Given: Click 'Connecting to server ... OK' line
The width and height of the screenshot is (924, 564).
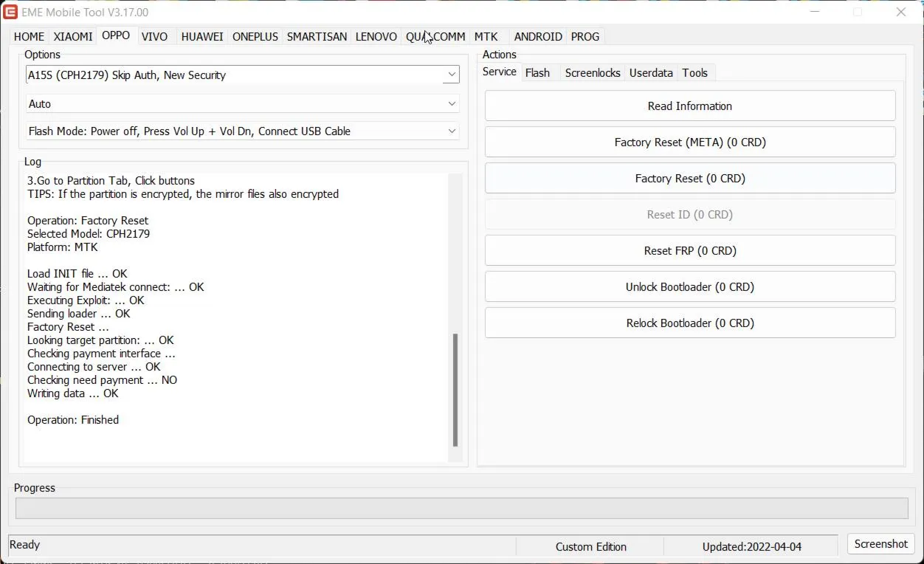Looking at the screenshot, I should 94,366.
